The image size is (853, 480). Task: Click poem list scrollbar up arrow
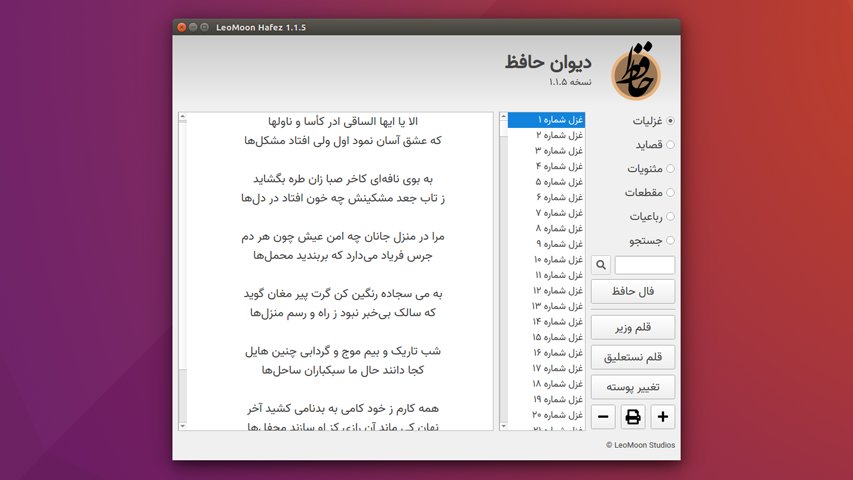(x=503, y=116)
